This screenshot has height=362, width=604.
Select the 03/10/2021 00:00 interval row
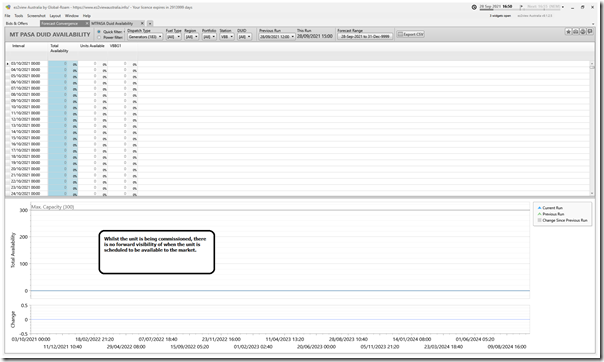25,64
